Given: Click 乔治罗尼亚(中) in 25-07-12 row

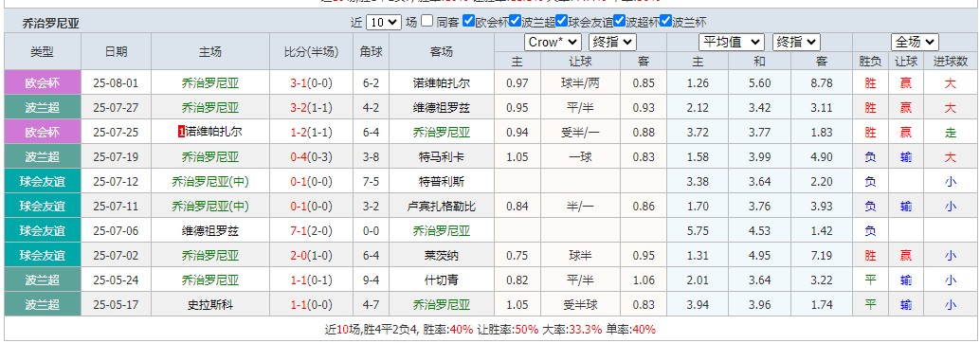Looking at the screenshot, I should [x=210, y=182].
